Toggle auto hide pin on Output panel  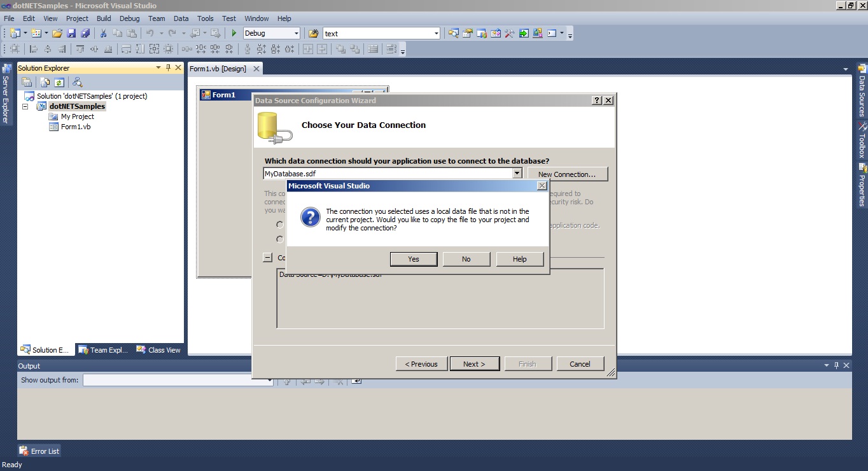(836, 365)
